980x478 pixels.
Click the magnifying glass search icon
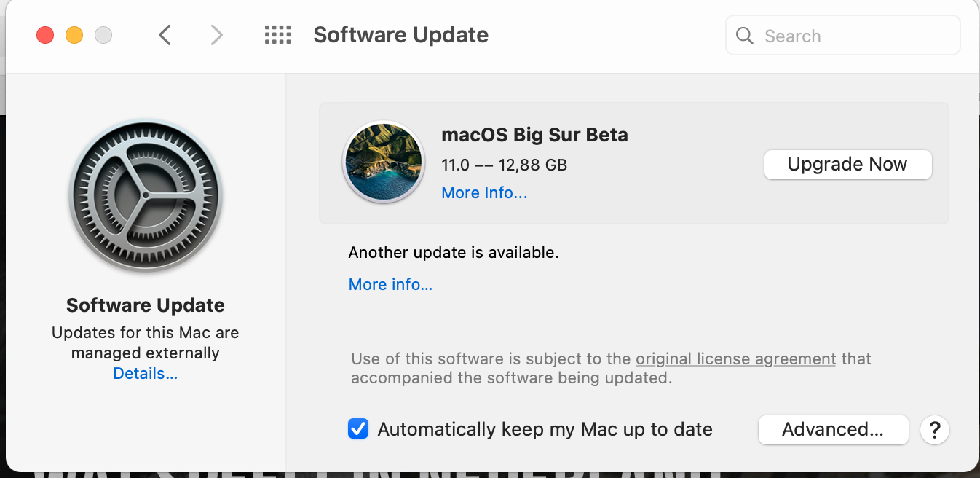click(744, 36)
